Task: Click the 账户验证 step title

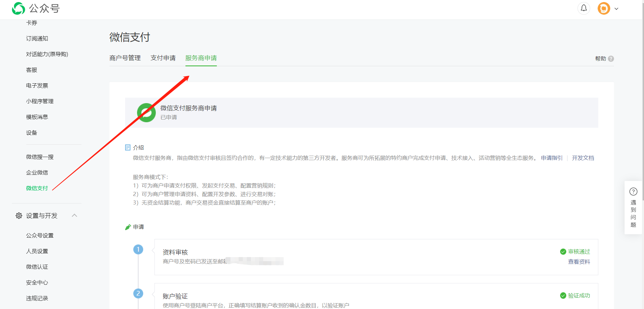Action: 175,296
